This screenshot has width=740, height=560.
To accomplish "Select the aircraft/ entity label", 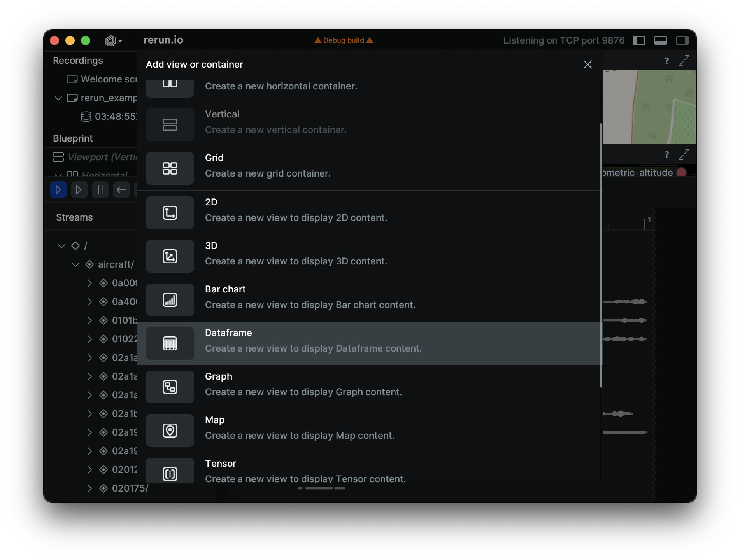I will (x=116, y=264).
